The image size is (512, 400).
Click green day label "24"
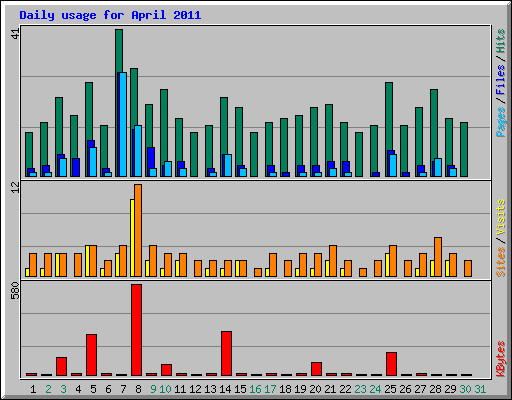375,389
